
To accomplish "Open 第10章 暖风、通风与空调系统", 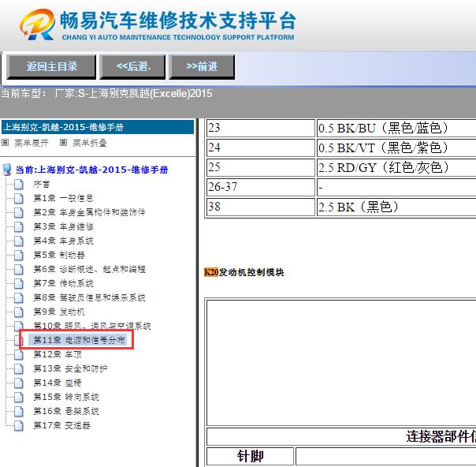I will tap(92, 326).
